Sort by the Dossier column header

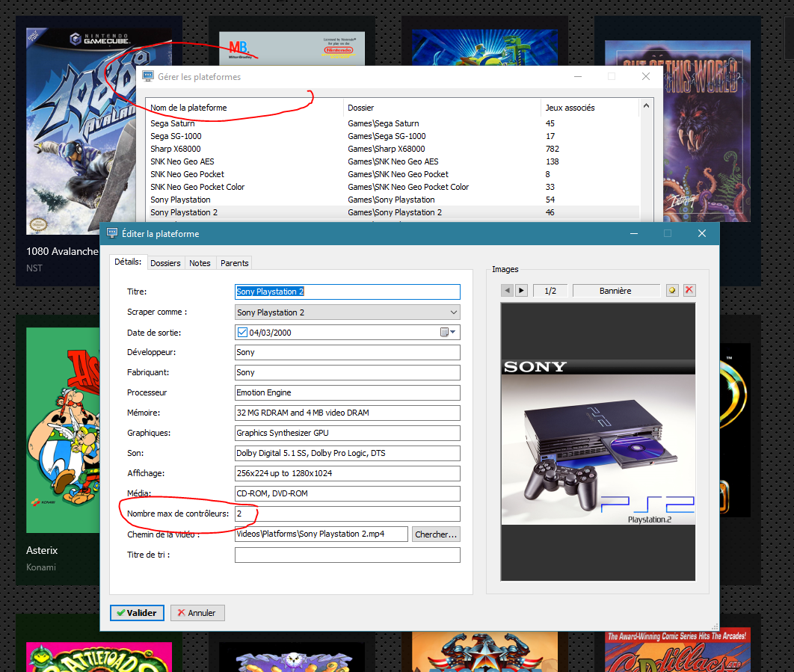(x=442, y=108)
